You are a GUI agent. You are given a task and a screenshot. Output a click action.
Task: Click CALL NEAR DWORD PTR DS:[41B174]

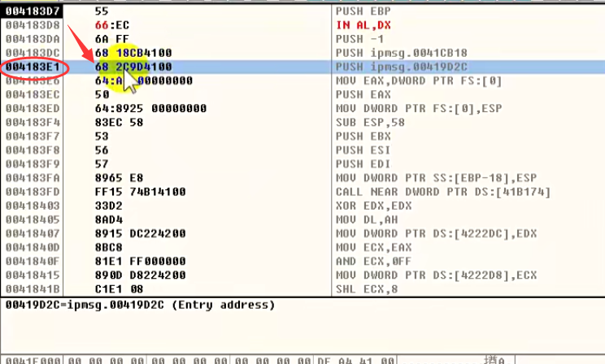tap(443, 192)
